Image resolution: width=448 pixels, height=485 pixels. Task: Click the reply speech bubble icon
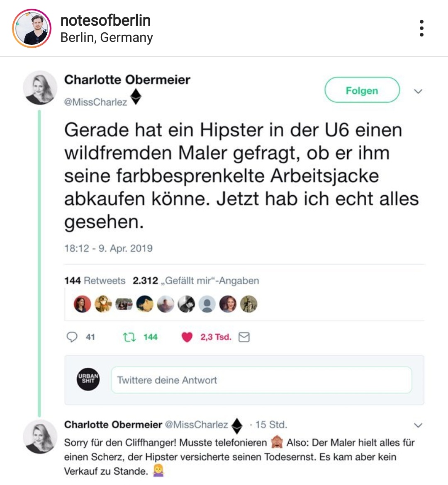(72, 337)
